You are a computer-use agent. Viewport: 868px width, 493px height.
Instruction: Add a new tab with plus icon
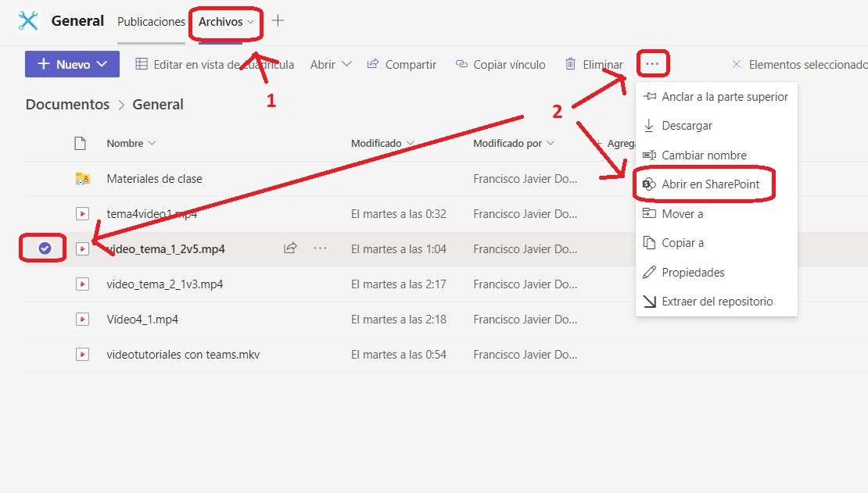point(278,21)
